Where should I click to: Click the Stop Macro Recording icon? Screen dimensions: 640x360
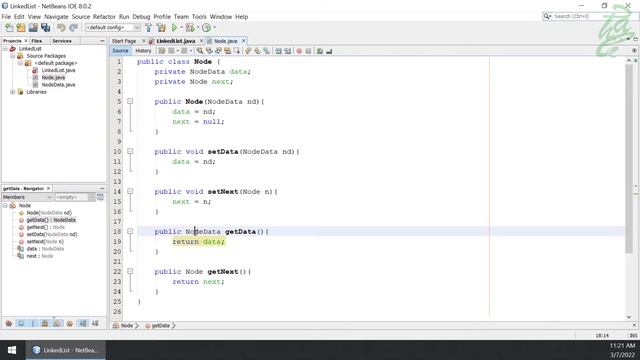[x=309, y=51]
